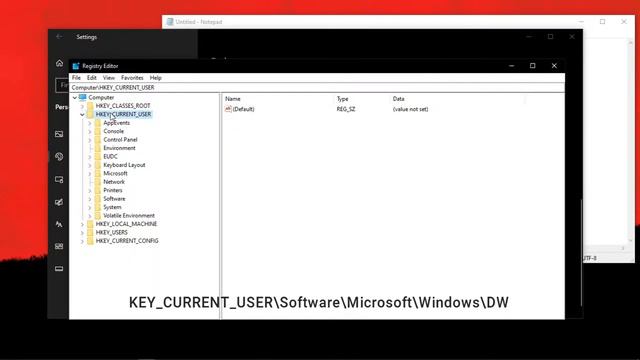Expand the AppEvents key
Viewport: 640px width, 360px height.
point(90,123)
